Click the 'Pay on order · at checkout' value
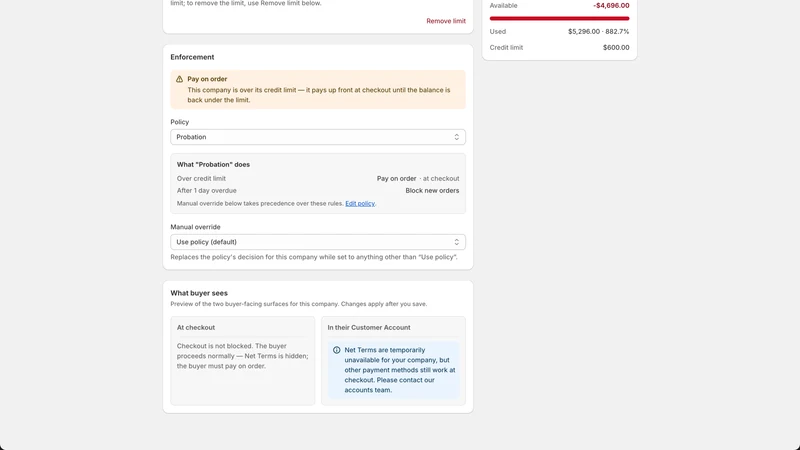 tap(418, 179)
